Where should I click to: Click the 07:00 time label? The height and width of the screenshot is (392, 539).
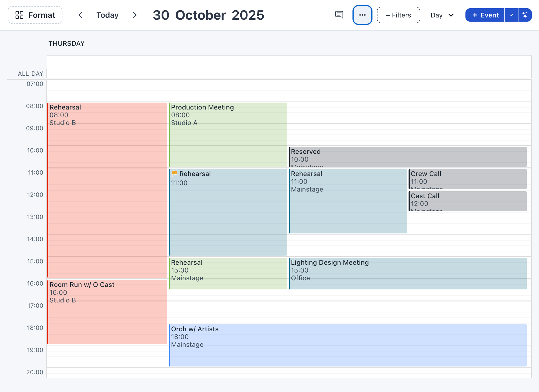(x=35, y=84)
